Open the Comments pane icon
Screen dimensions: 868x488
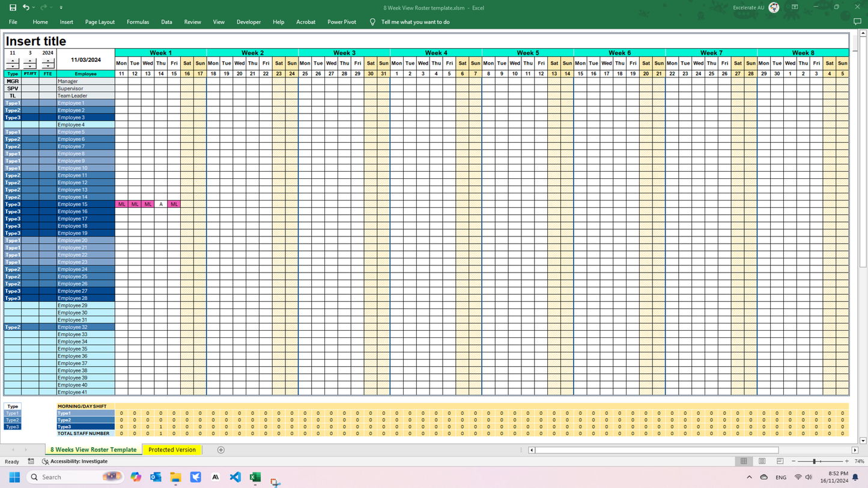point(857,22)
